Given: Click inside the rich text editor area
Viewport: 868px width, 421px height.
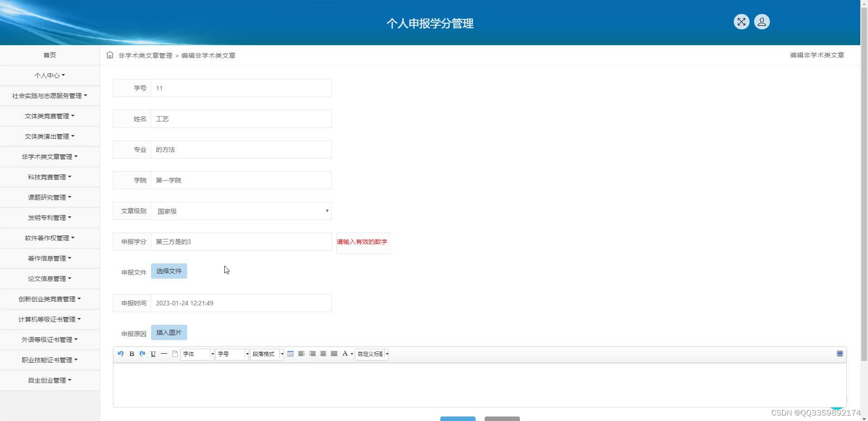Looking at the screenshot, I should (480, 384).
